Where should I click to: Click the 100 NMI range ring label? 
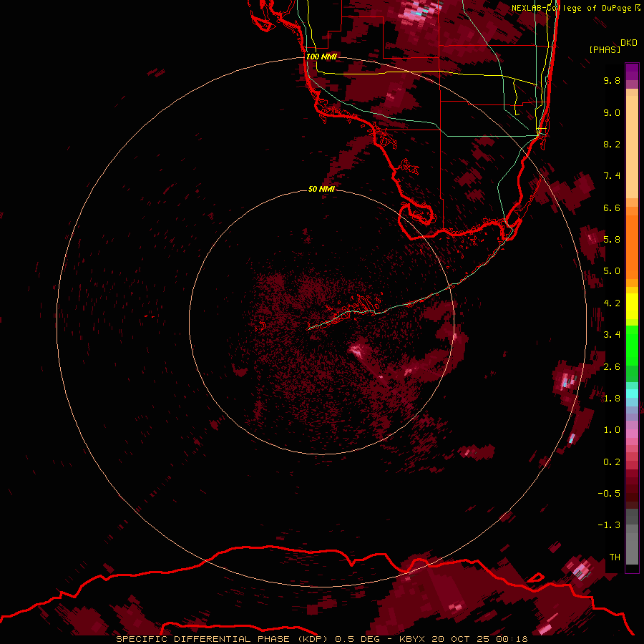point(321,57)
